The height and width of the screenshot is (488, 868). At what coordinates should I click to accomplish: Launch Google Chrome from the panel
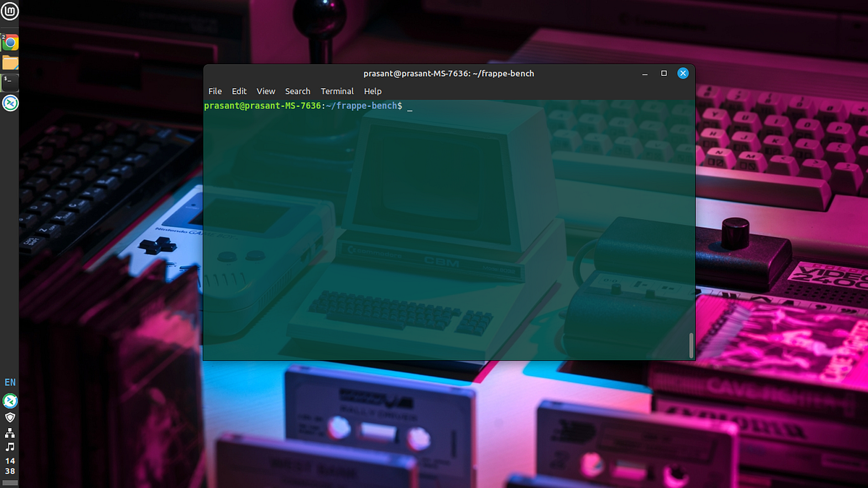[x=9, y=41]
